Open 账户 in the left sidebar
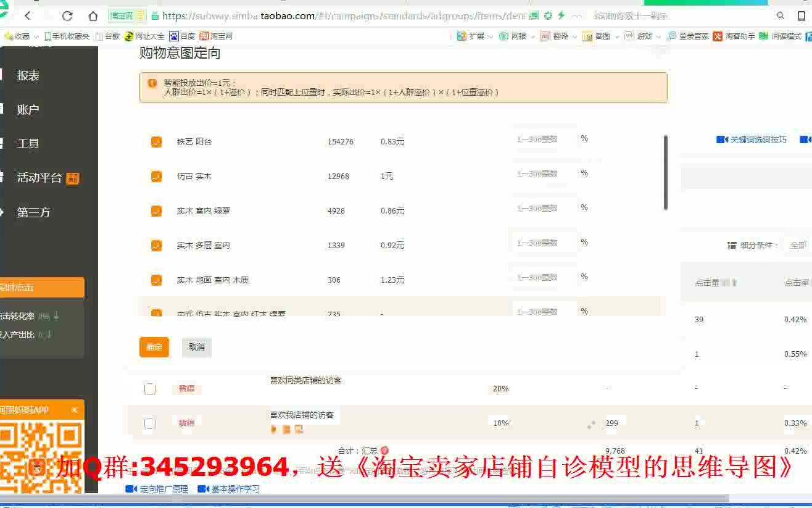 point(28,109)
